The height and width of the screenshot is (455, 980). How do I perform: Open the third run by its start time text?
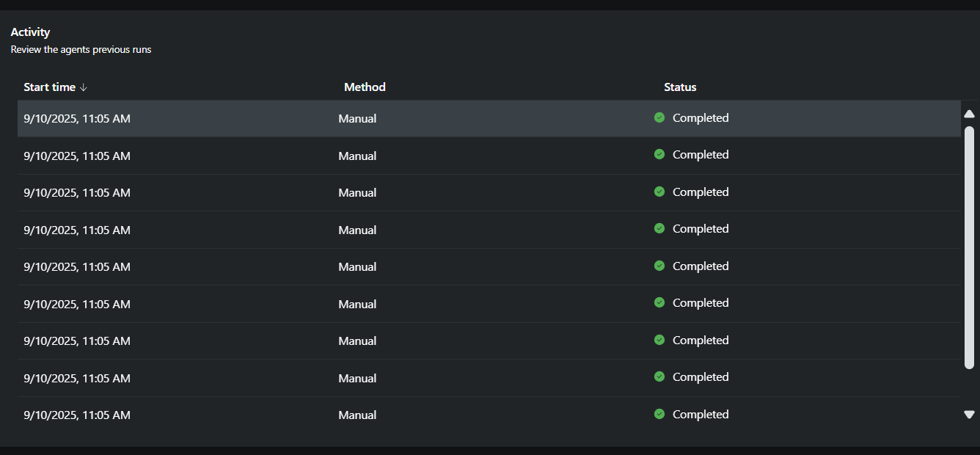tap(77, 192)
